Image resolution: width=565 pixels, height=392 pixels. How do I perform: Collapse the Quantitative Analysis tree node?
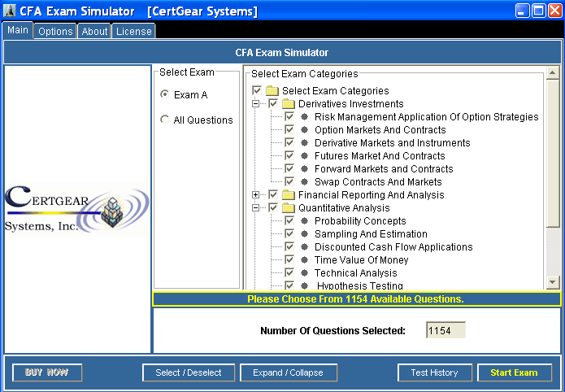pyautogui.click(x=255, y=207)
